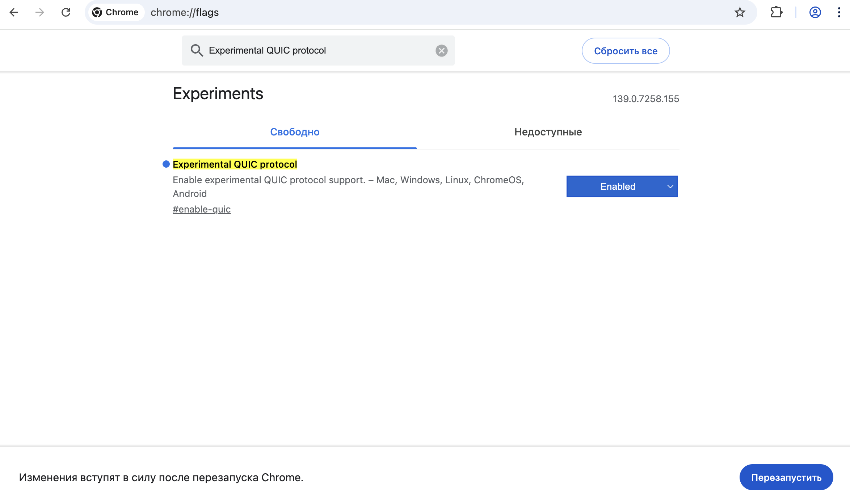Image resolution: width=850 pixels, height=504 pixels.
Task: Follow the #enable-quic link
Action: click(x=202, y=209)
